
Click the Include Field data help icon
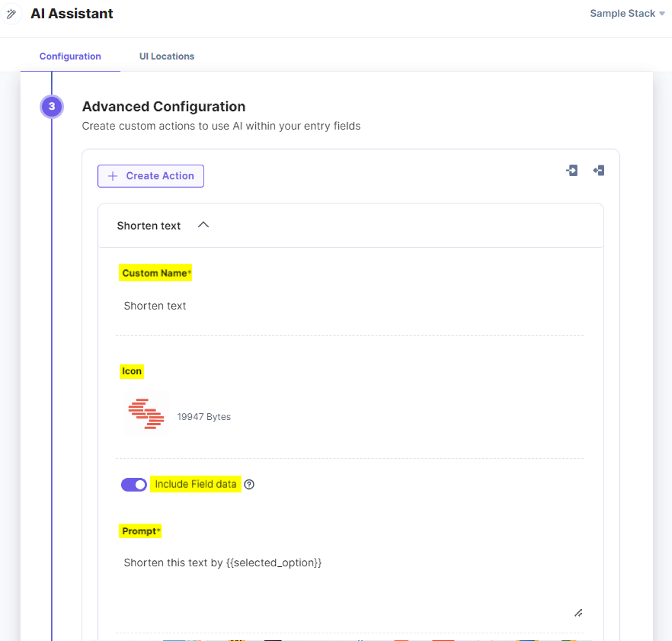pos(249,484)
